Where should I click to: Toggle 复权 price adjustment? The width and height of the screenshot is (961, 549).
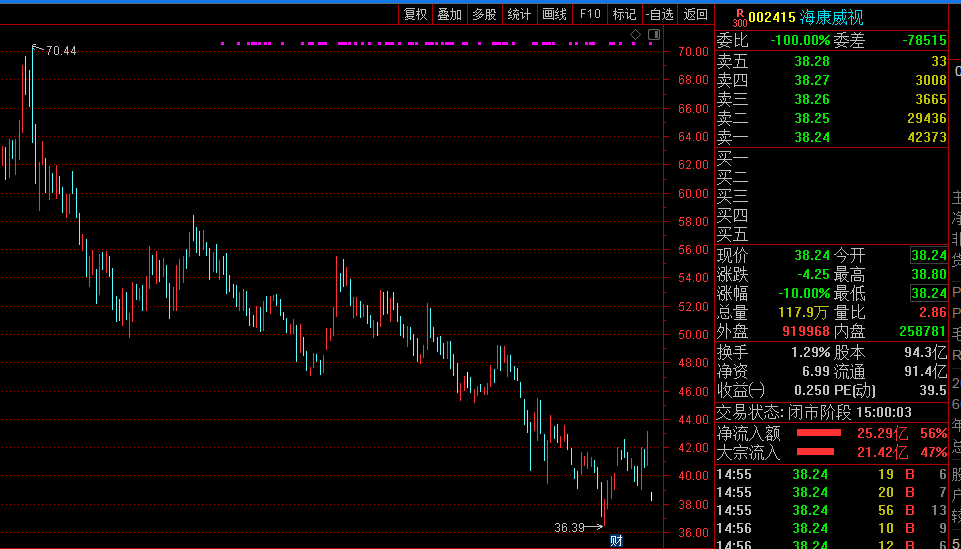[x=415, y=14]
